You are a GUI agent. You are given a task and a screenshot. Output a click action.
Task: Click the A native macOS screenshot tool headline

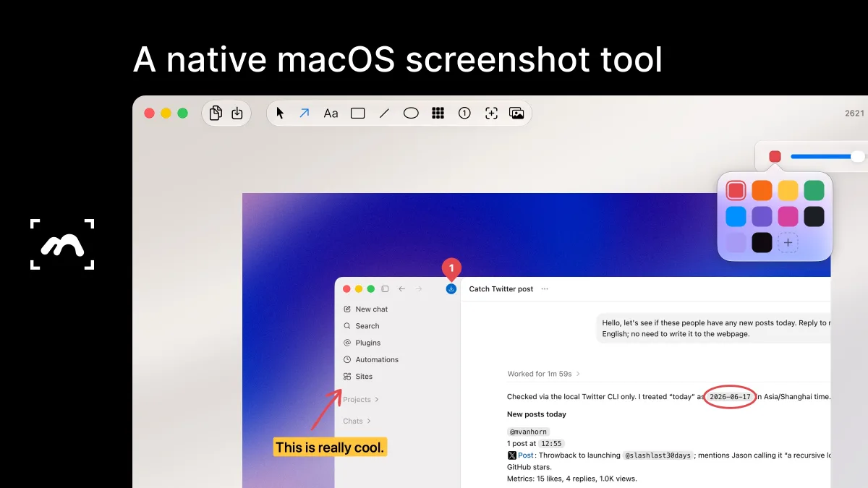pos(398,59)
